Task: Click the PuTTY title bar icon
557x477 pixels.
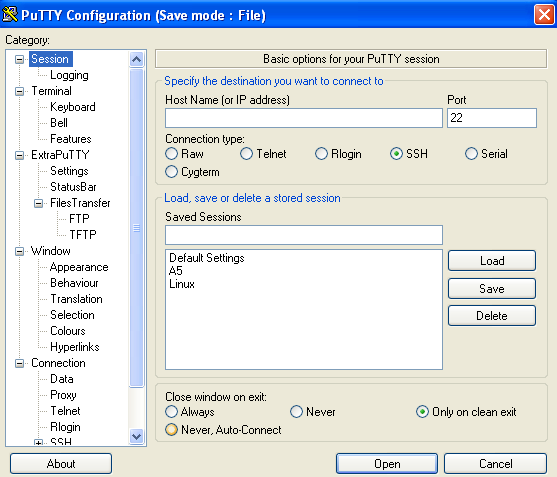Action: coord(10,15)
